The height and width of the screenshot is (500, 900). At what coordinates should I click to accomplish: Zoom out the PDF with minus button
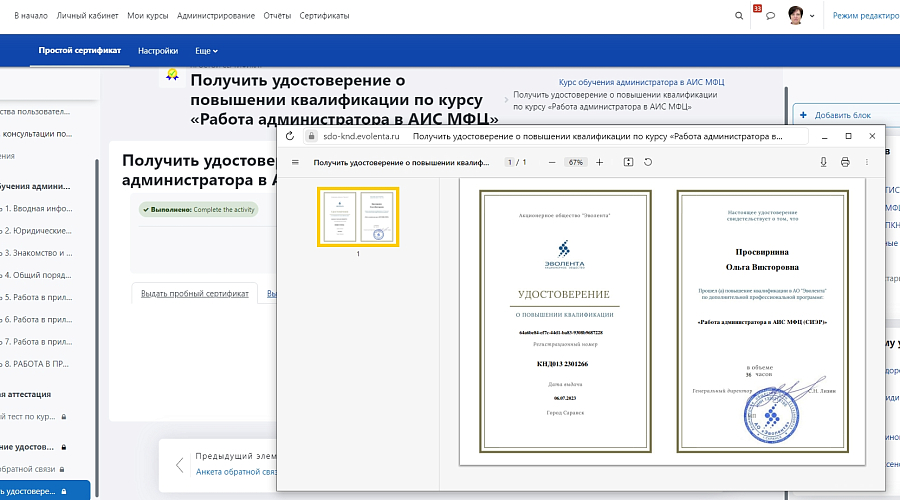tap(552, 162)
